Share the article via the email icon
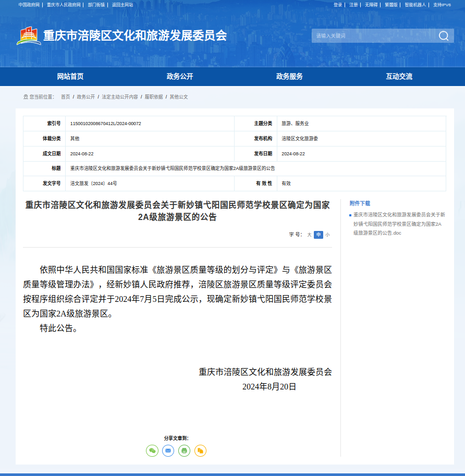Viewport: 465px width, 476px height. tap(168, 450)
